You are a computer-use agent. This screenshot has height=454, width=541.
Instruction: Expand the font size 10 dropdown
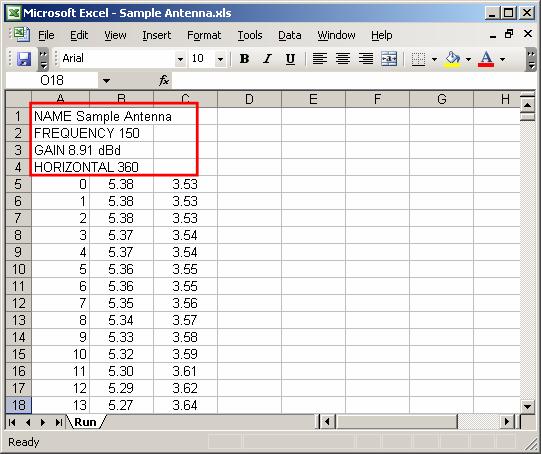click(220, 59)
